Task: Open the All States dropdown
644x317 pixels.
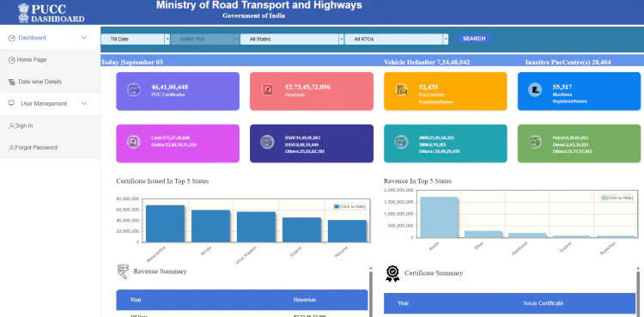Action: tap(292, 39)
